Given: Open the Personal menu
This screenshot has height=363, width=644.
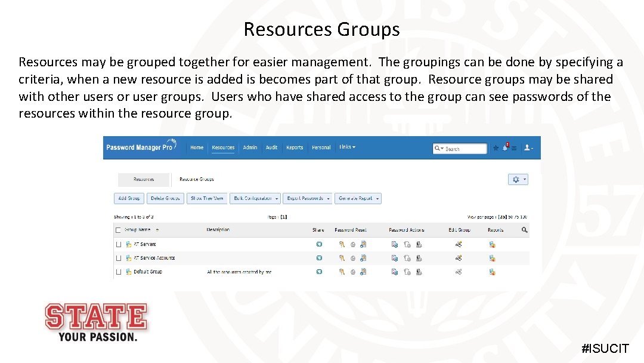Looking at the screenshot, I should click(321, 147).
